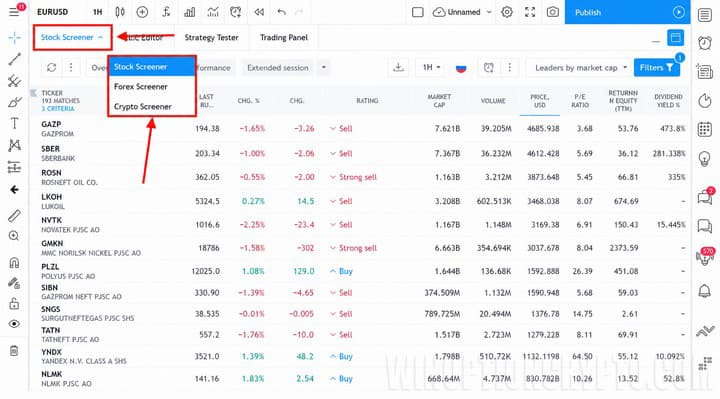Activate the zoom in tool
Screen dimensions: 720x399
[x=14, y=236]
